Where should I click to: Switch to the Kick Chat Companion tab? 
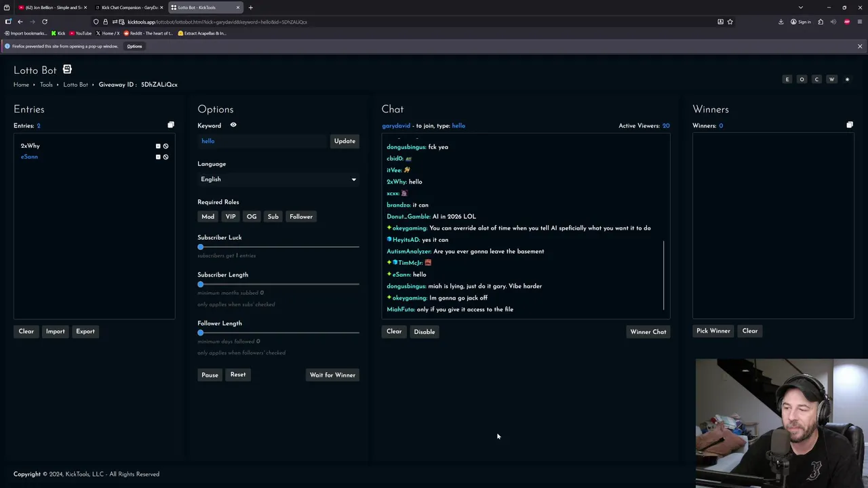click(x=129, y=7)
